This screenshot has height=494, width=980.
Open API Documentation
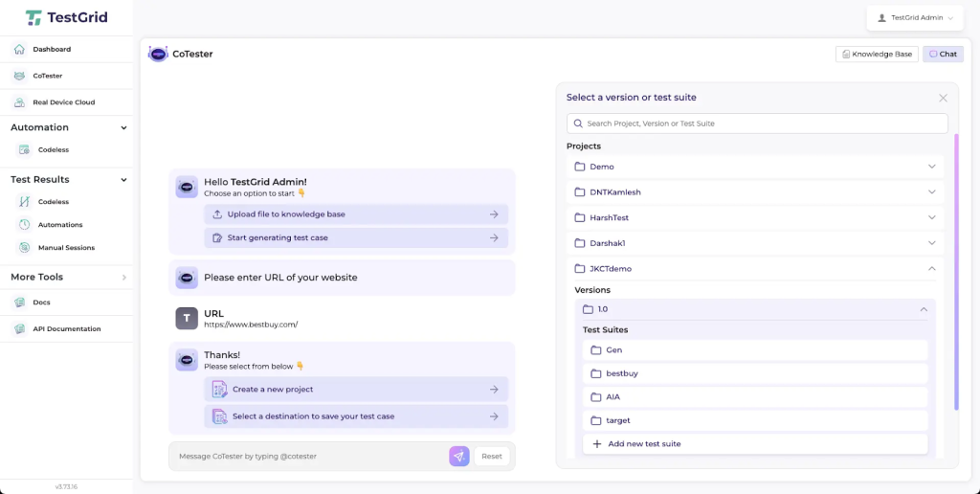[x=66, y=329]
